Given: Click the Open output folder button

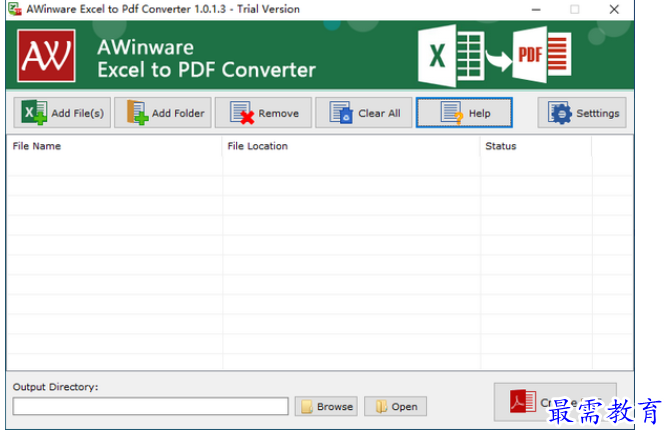Looking at the screenshot, I should pos(395,406).
